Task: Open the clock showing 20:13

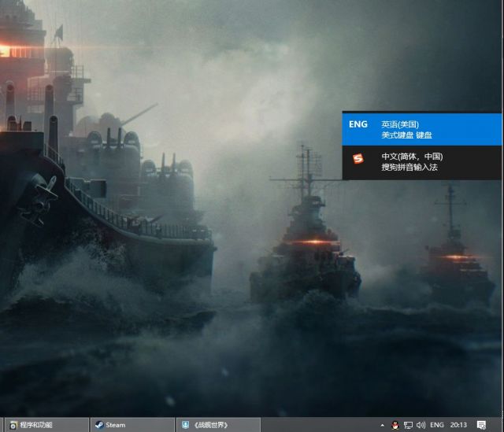Action: coord(459,425)
